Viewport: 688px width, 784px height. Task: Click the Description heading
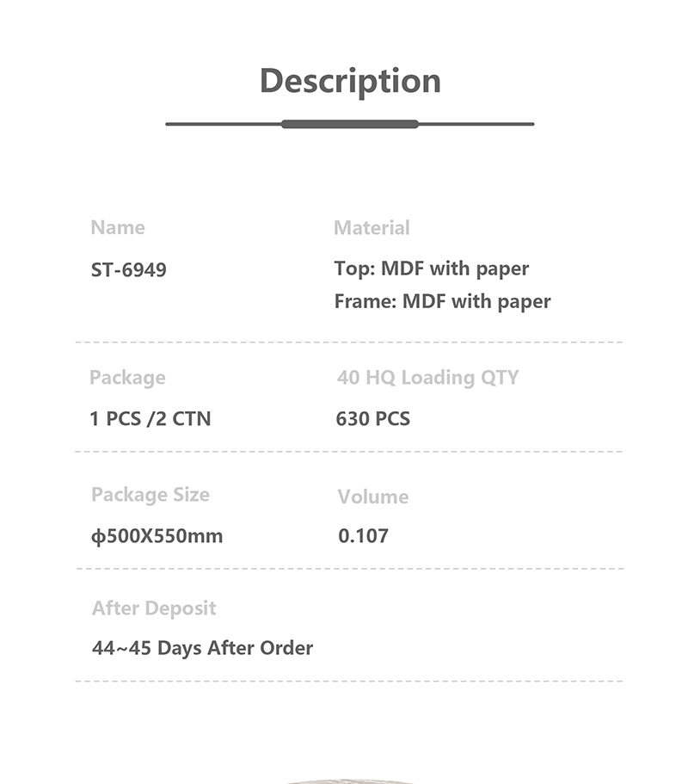350,81
